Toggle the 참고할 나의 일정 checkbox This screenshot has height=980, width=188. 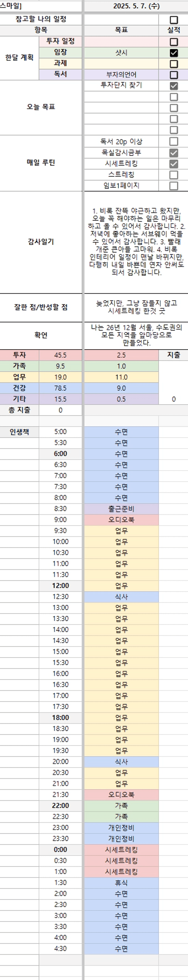[x=173, y=20]
